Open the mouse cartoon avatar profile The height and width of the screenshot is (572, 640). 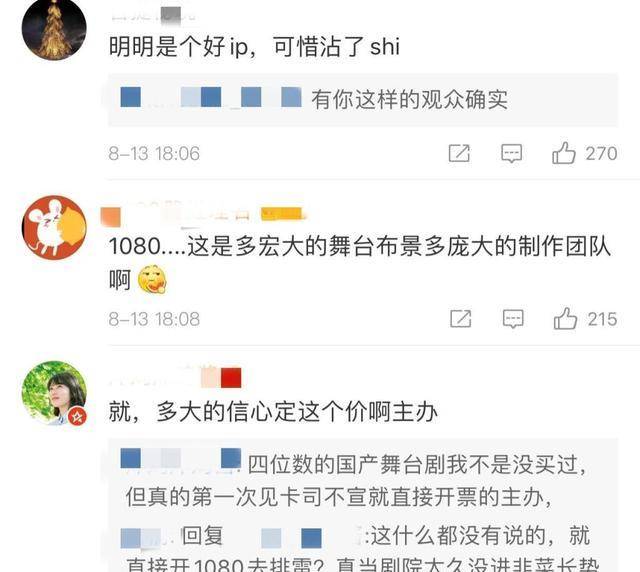point(54,228)
